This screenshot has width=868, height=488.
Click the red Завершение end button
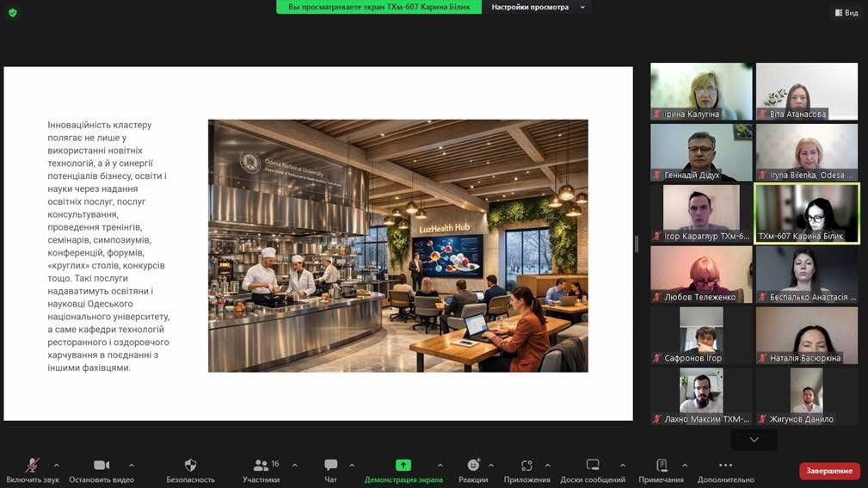point(829,471)
